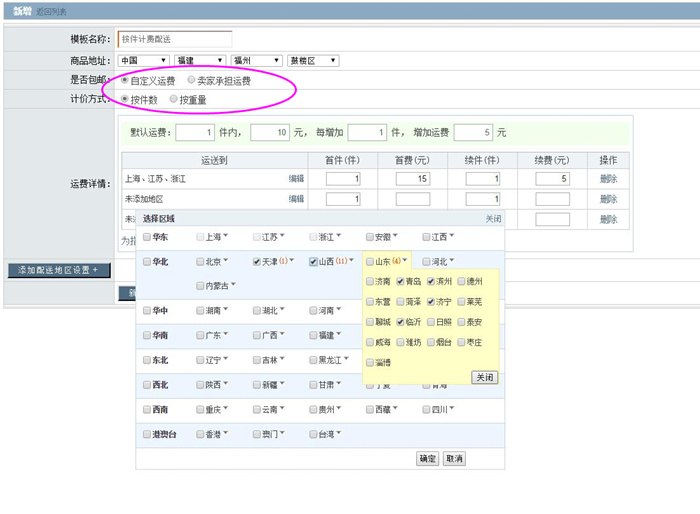Open the 湖南 sub-region arrow
This screenshot has width=700, height=514.
(x=225, y=311)
